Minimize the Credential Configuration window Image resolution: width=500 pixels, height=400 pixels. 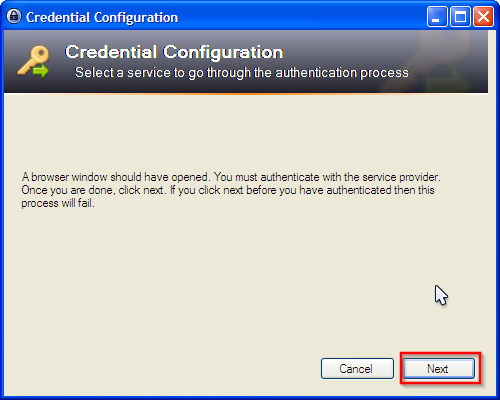tap(437, 16)
